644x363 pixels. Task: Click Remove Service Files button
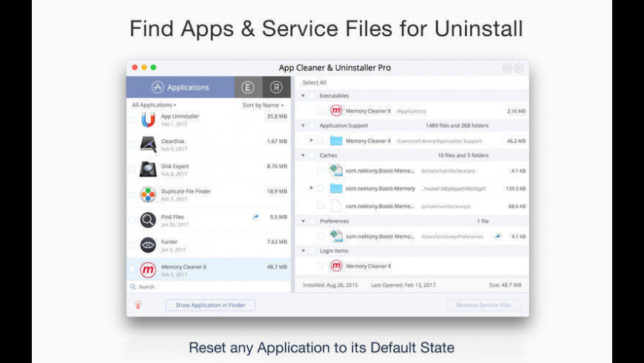(484, 305)
